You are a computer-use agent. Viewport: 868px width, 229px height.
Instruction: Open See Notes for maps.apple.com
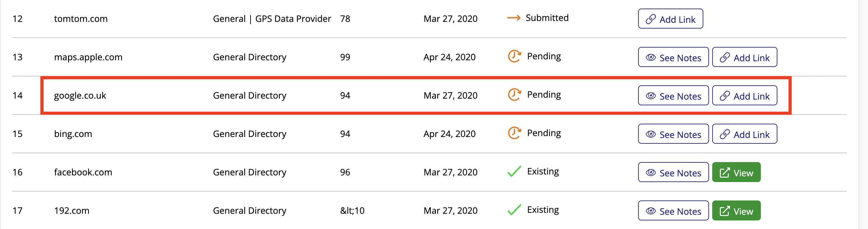point(673,57)
